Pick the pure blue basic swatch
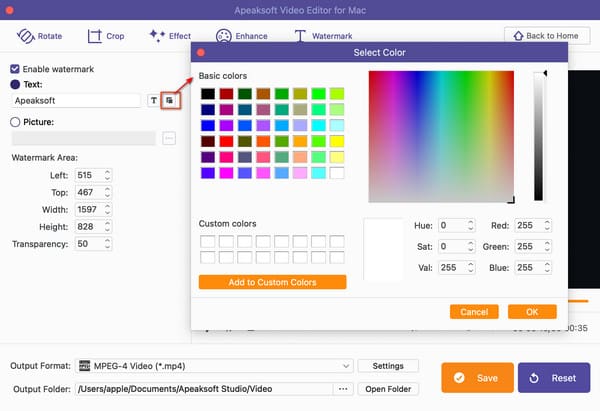The height and width of the screenshot is (411, 600). (x=208, y=126)
